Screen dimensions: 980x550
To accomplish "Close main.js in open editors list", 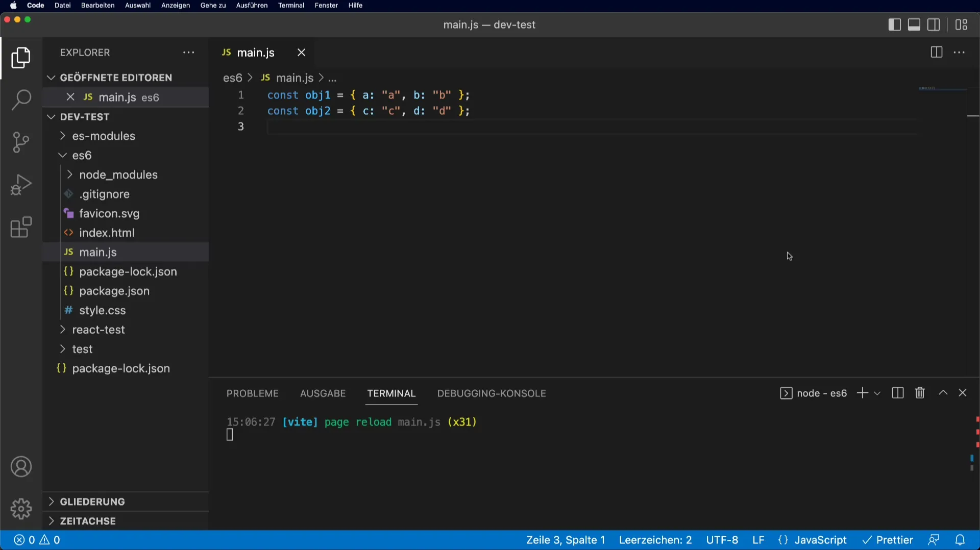I will pos(70,97).
